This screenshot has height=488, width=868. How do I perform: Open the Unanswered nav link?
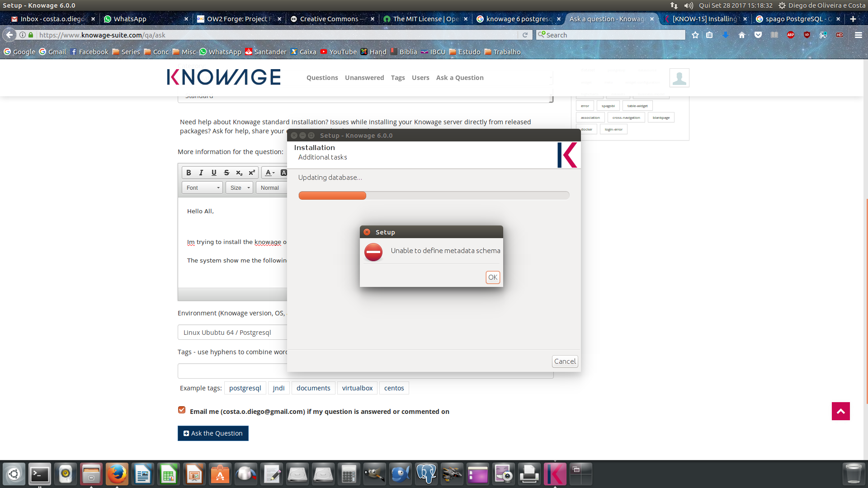364,78
